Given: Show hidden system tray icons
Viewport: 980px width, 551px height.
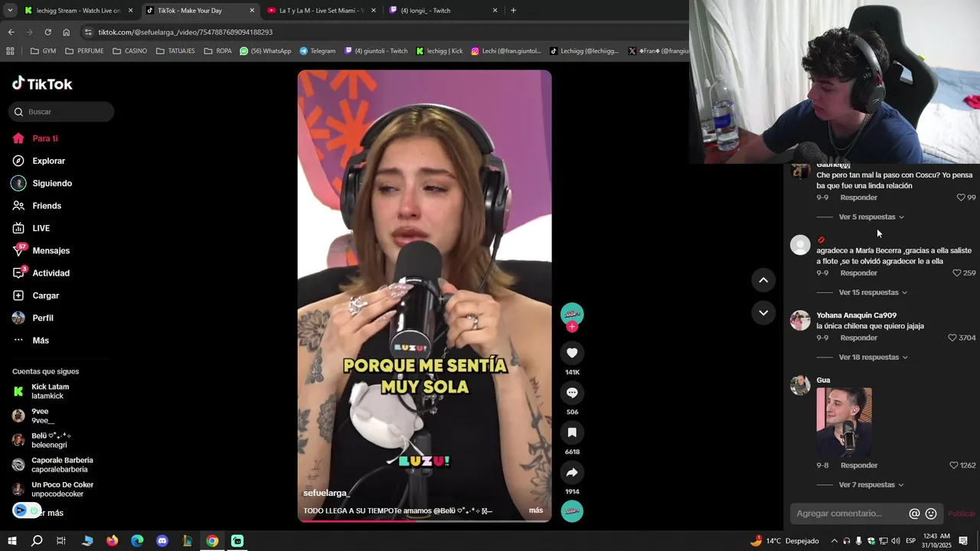Looking at the screenshot, I should [834, 541].
